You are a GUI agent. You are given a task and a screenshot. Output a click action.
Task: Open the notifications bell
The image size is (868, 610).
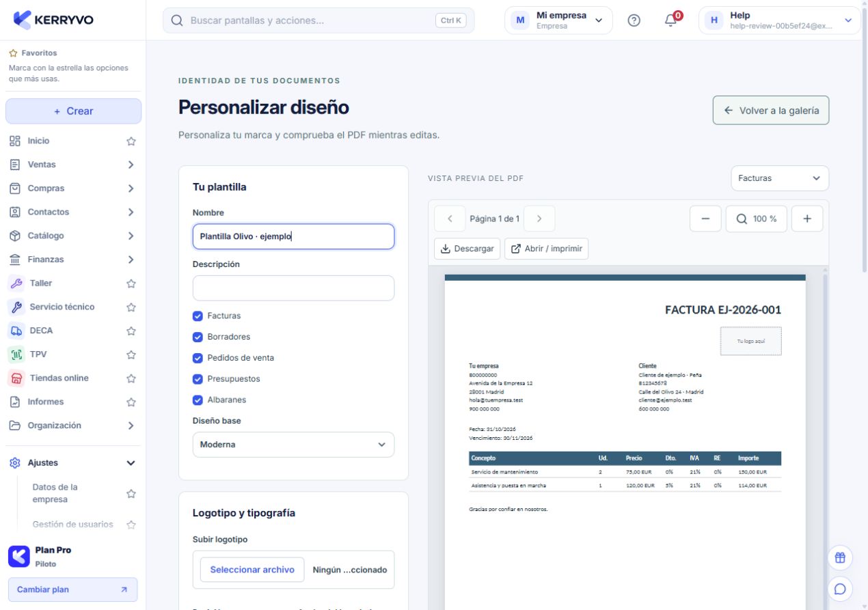tap(672, 20)
